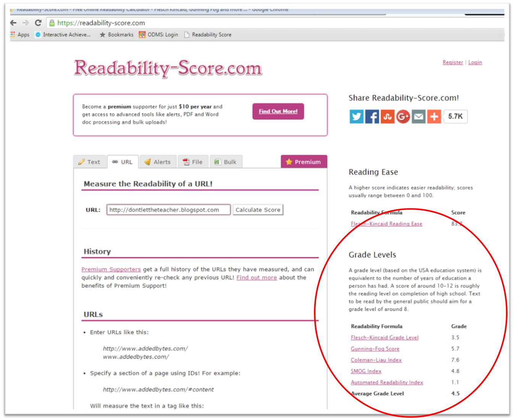Click the browser address bar
This screenshot has height=420, width=514.
(x=275, y=23)
